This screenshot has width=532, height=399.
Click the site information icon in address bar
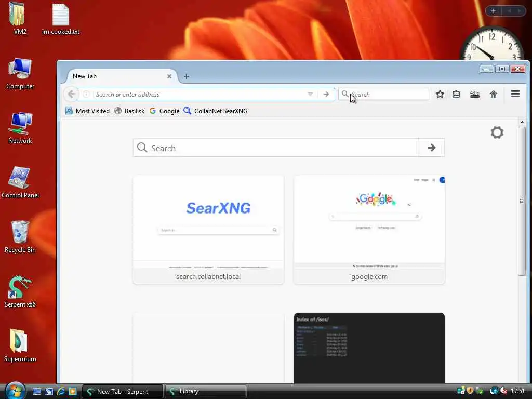coord(86,94)
